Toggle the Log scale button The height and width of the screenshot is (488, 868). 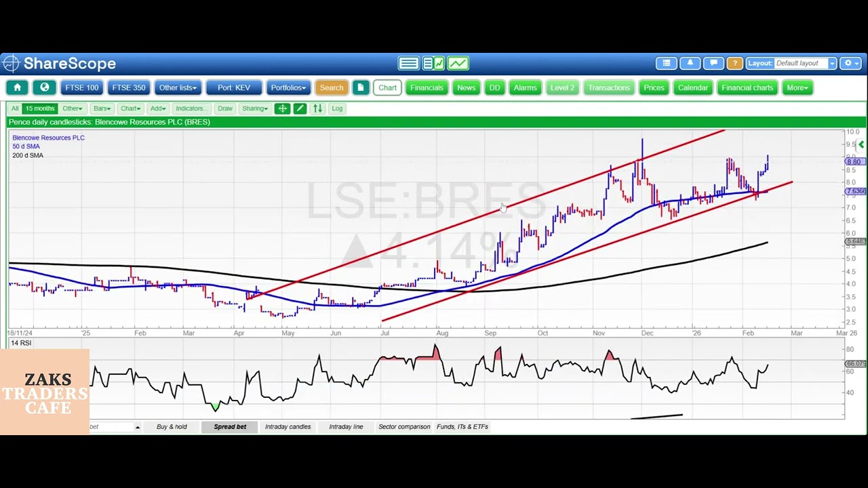[337, 108]
